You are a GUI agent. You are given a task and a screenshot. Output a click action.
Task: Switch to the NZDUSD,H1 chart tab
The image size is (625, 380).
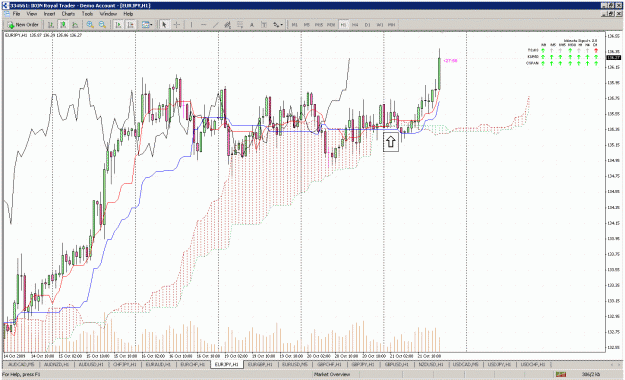point(431,364)
